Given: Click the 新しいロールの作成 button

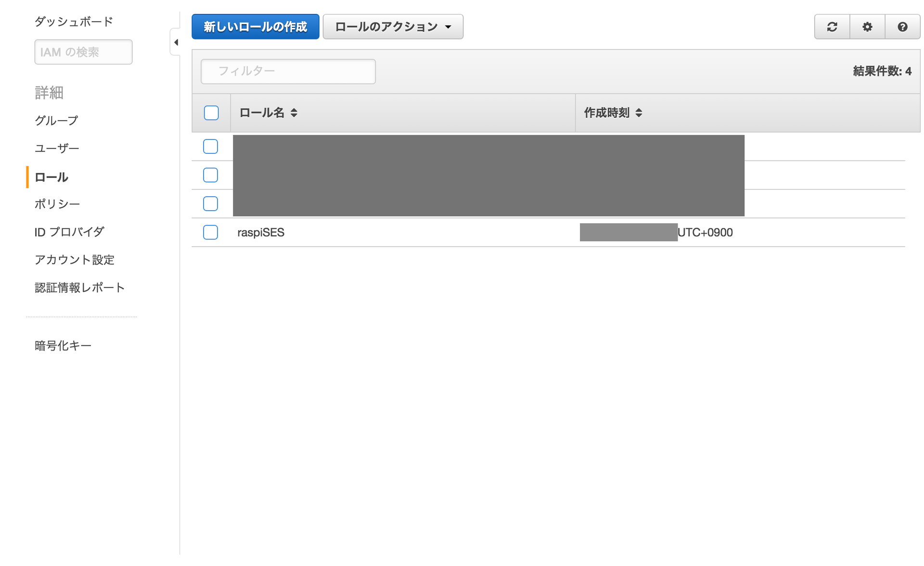Looking at the screenshot, I should pyautogui.click(x=255, y=26).
